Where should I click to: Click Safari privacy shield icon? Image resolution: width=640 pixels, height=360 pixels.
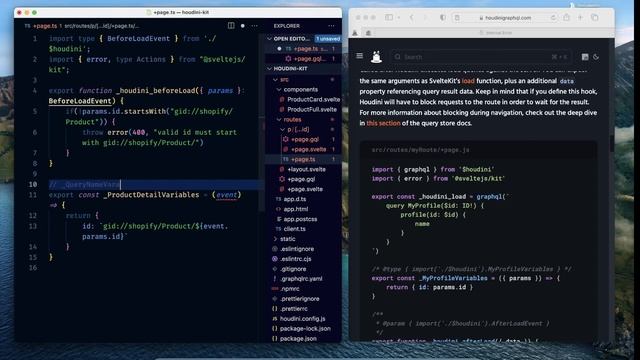pos(442,18)
